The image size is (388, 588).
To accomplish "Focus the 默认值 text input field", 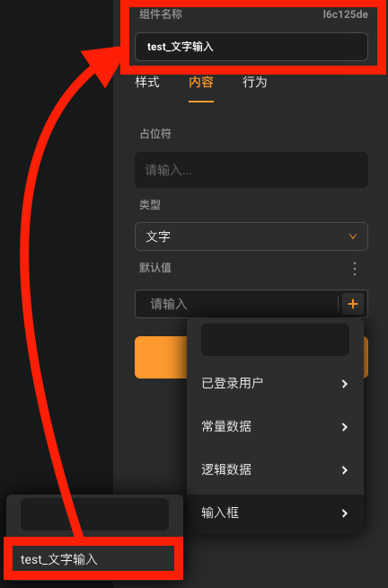I will pyautogui.click(x=236, y=304).
